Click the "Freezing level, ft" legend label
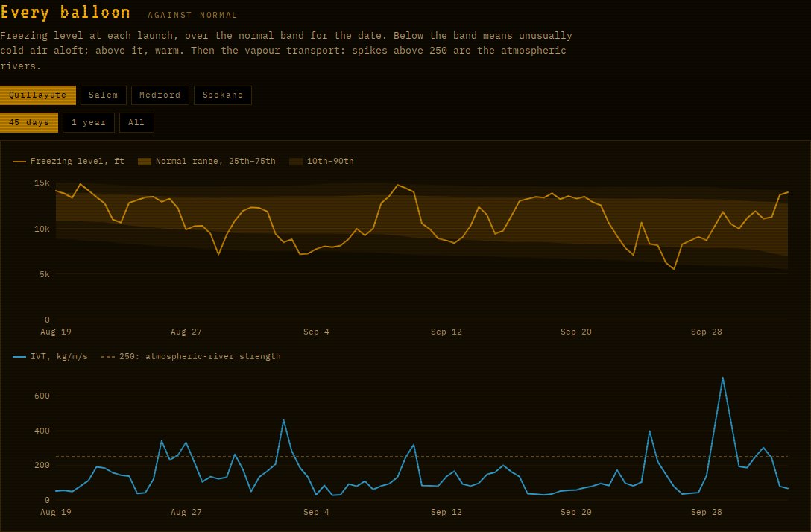The height and width of the screenshot is (532, 811). pyautogui.click(x=77, y=161)
